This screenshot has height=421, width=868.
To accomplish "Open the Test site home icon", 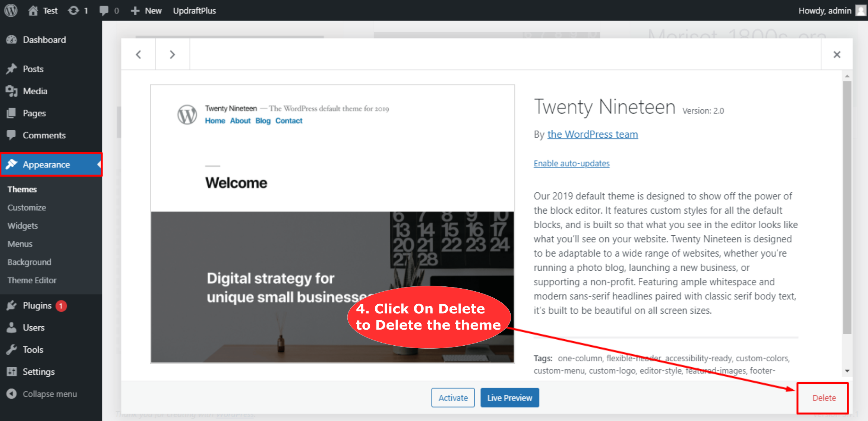I will [33, 10].
